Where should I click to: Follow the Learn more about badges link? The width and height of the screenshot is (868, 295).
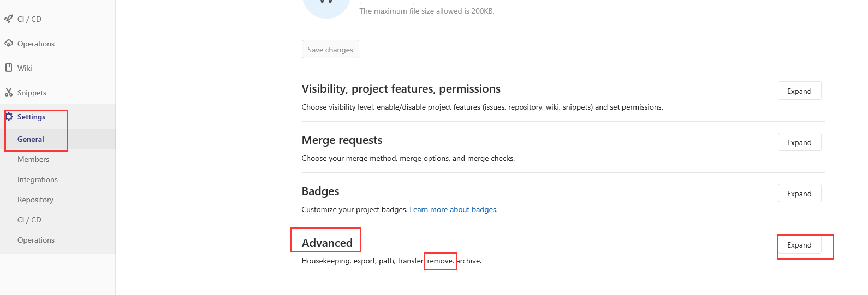[454, 209]
